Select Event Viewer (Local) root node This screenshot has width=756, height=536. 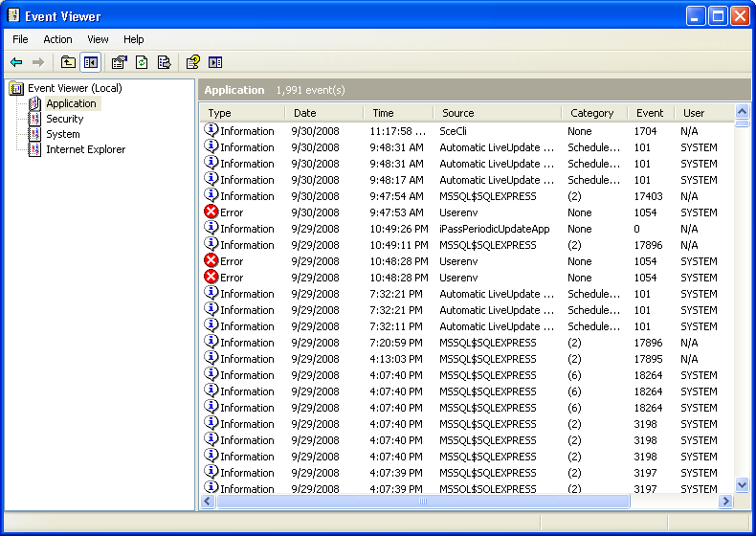74,88
